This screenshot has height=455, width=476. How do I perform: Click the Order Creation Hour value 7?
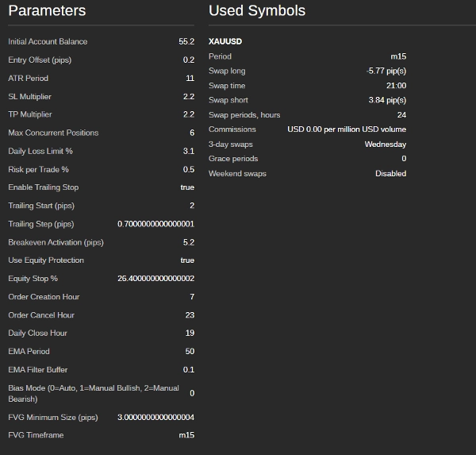[191, 297]
